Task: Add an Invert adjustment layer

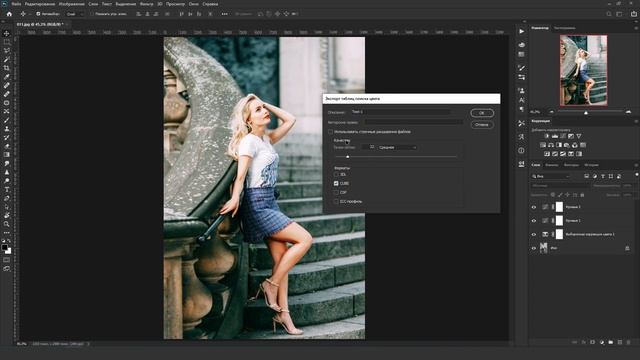Action: click(x=547, y=154)
